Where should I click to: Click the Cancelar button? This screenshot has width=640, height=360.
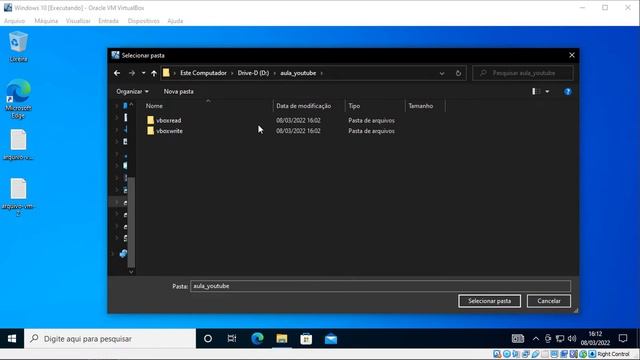pyautogui.click(x=549, y=301)
